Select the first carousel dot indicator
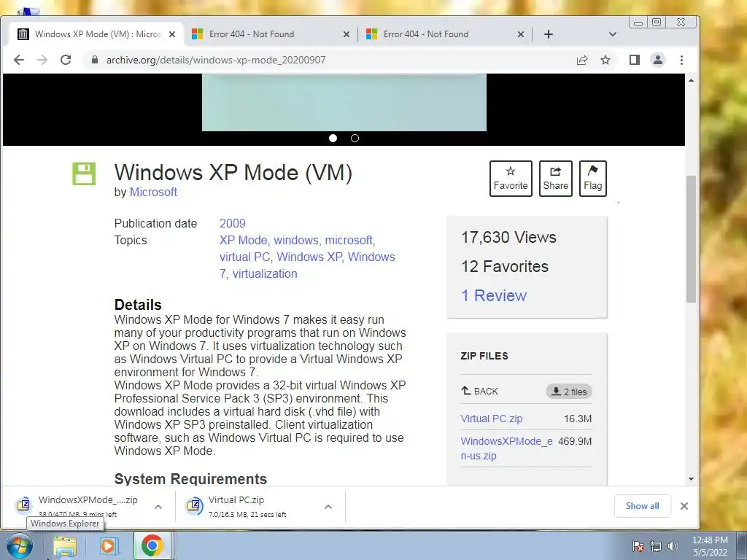 pyautogui.click(x=333, y=138)
